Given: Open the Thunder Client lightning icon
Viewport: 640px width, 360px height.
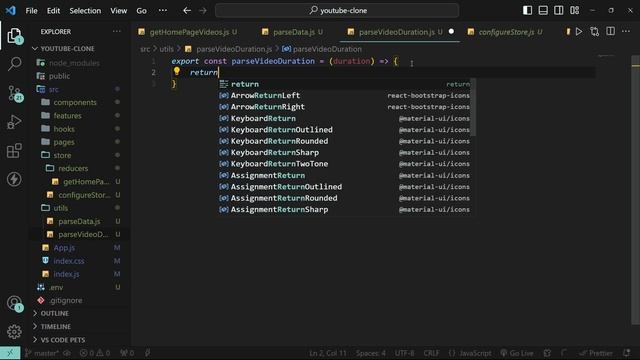Looking at the screenshot, I should tap(14, 179).
